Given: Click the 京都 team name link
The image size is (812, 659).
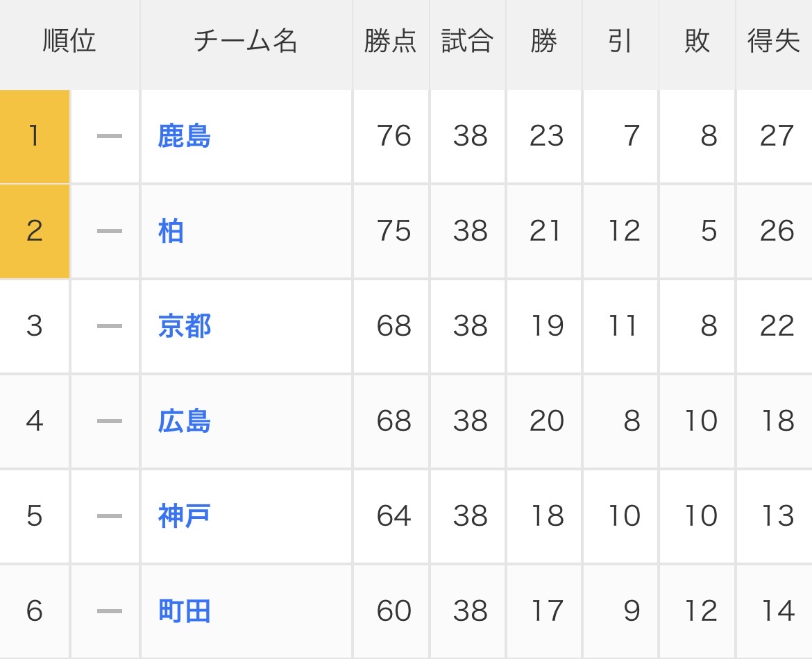Looking at the screenshot, I should coord(184,326).
